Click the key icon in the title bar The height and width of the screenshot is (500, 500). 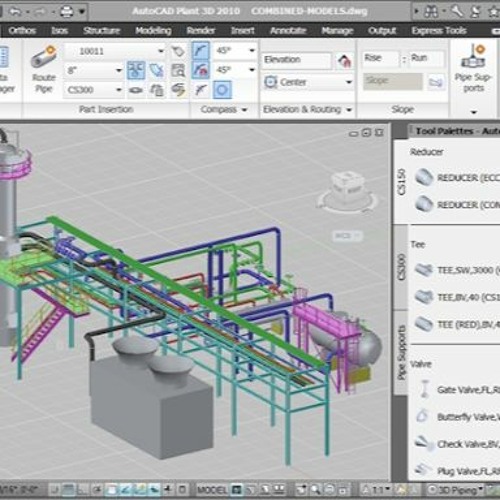pyautogui.click(x=457, y=11)
